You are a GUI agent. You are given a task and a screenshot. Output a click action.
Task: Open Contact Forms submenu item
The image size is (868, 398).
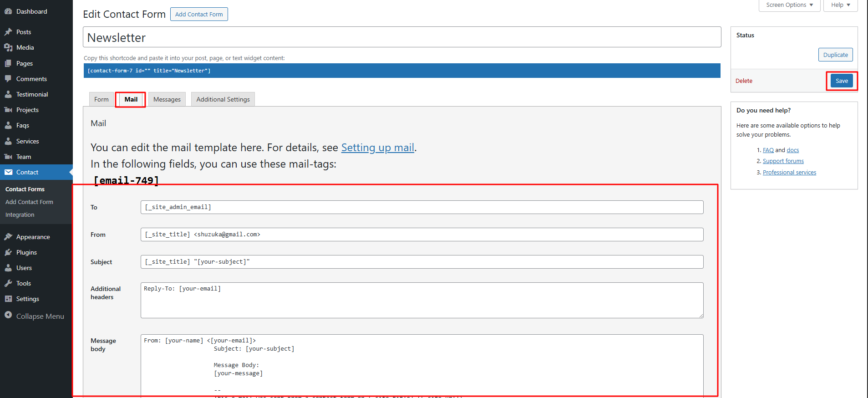25,189
